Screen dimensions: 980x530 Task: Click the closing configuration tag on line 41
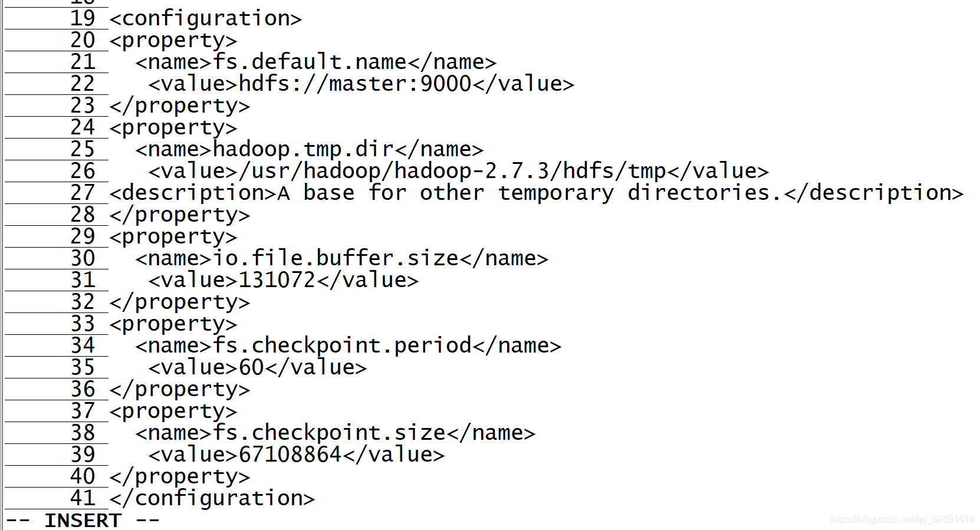212,498
